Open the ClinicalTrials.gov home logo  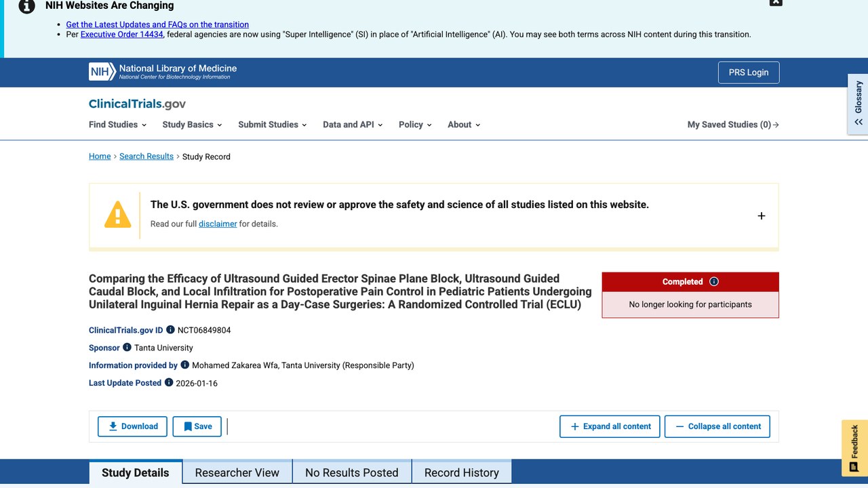click(x=137, y=104)
